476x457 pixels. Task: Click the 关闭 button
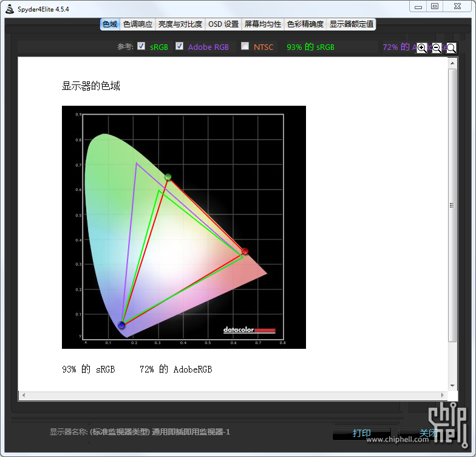pos(428,433)
